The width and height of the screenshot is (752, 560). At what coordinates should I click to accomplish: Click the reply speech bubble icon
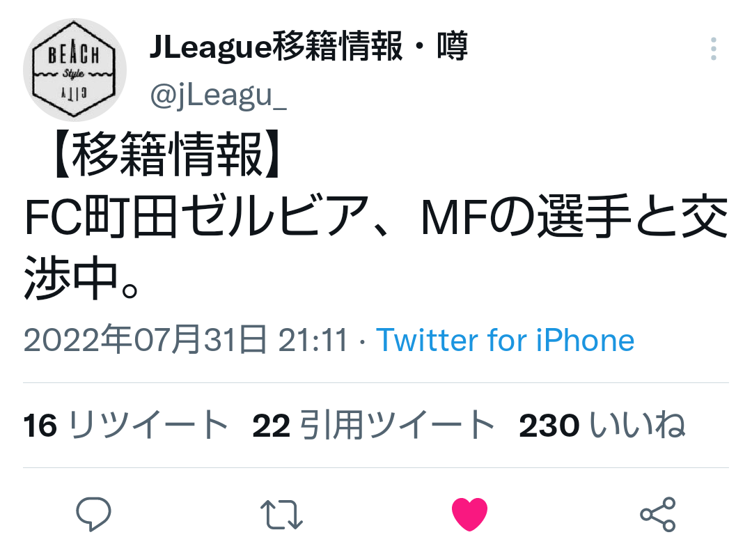[93, 514]
